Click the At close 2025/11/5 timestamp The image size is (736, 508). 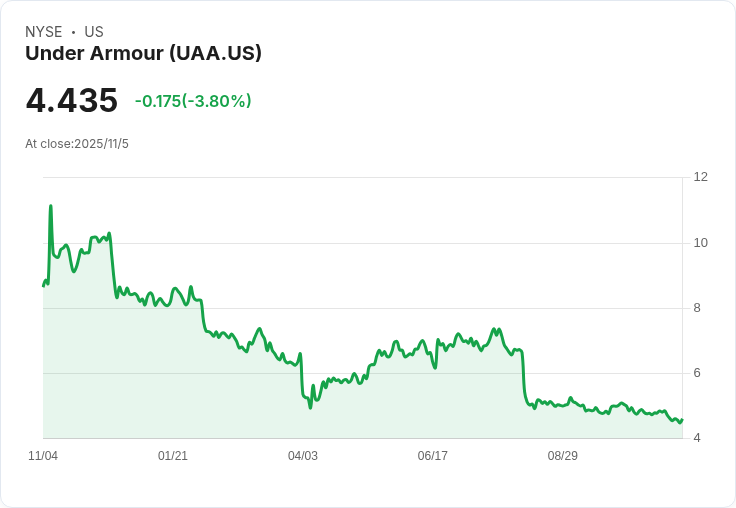77,144
